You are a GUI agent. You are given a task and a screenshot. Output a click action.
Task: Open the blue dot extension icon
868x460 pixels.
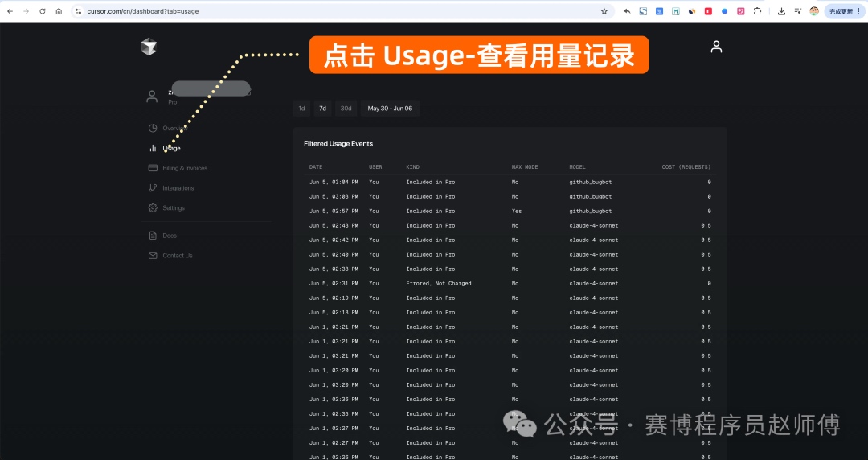(x=725, y=11)
